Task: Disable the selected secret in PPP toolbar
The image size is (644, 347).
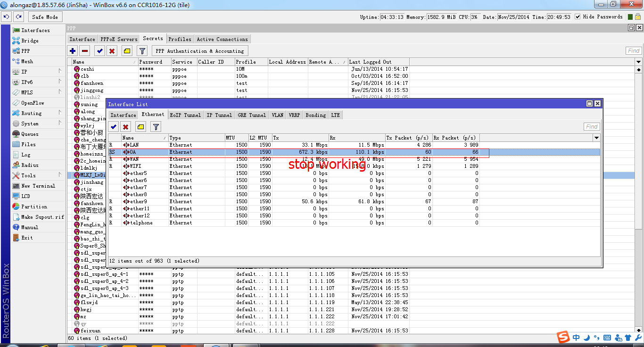Action: tap(112, 51)
